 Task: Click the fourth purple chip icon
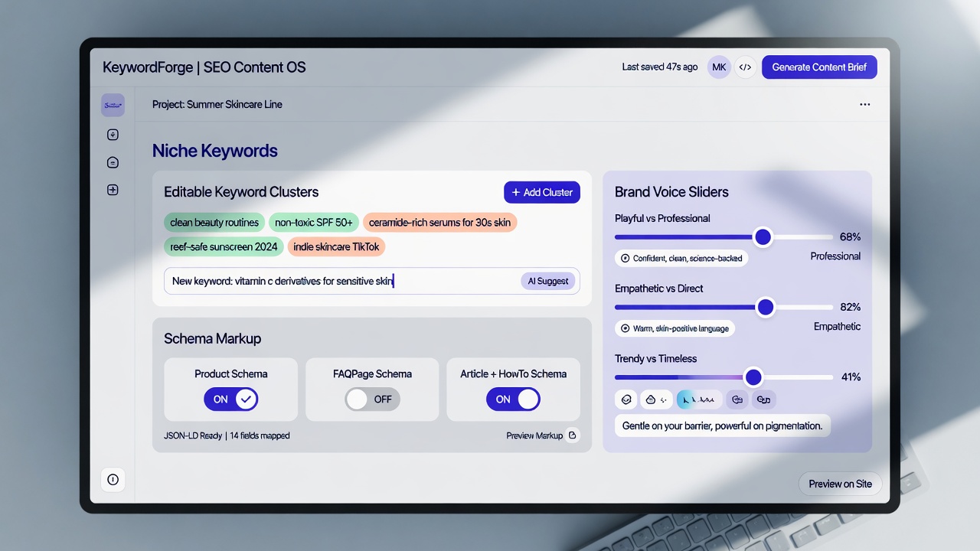[737, 399]
